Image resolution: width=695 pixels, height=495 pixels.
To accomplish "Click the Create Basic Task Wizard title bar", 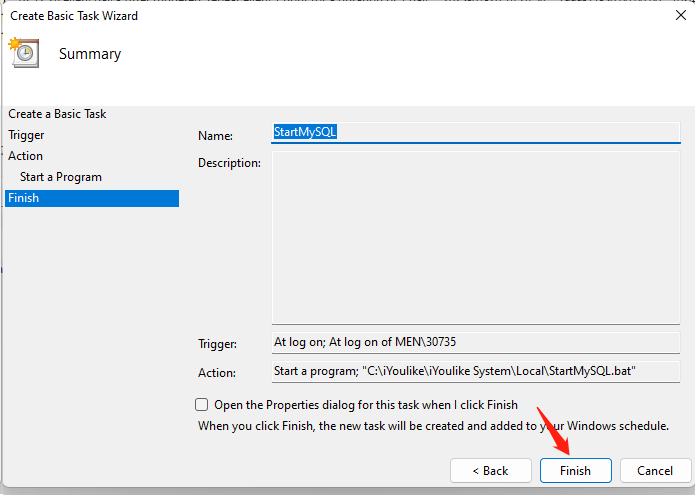I will (300, 16).
